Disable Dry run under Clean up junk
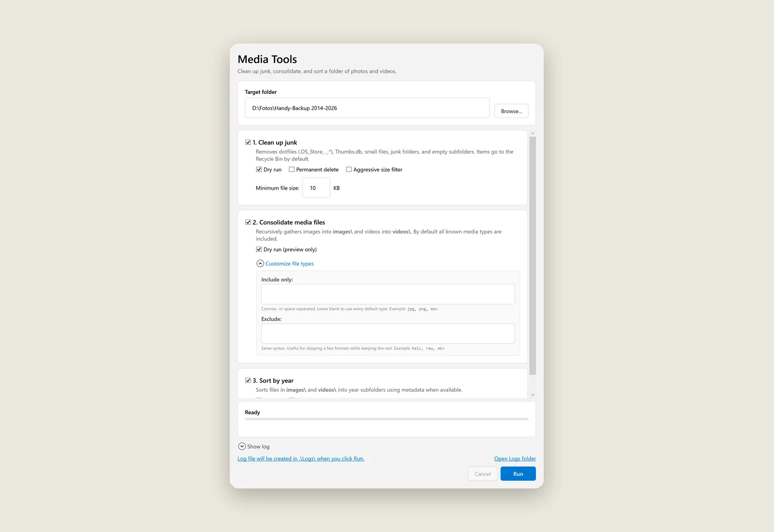The width and height of the screenshot is (774, 532). pos(259,170)
